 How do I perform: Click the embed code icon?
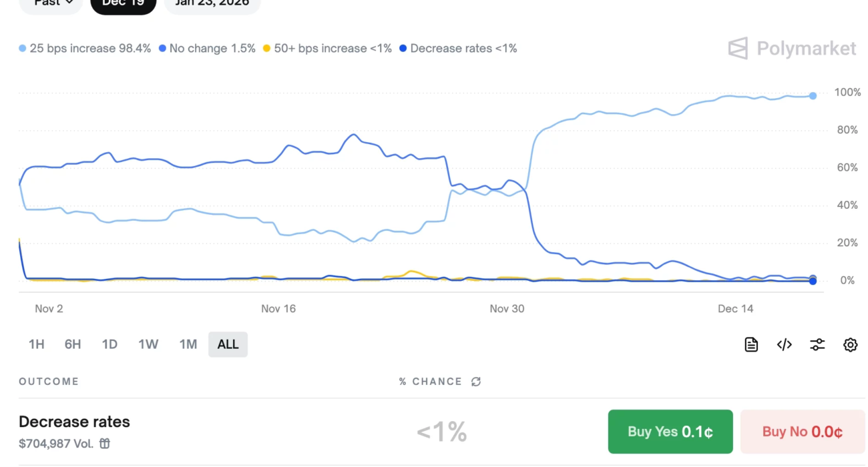tap(785, 344)
